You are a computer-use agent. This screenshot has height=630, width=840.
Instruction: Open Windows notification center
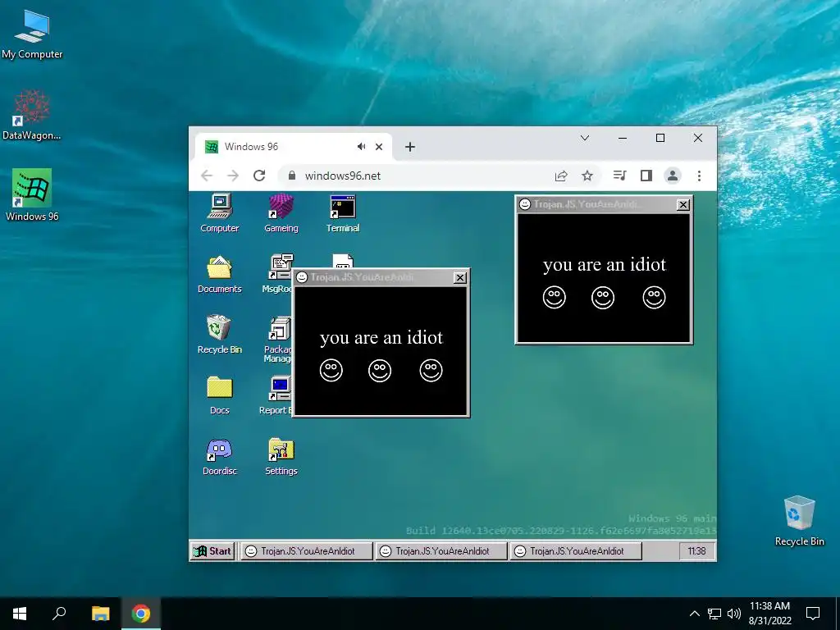coord(813,614)
